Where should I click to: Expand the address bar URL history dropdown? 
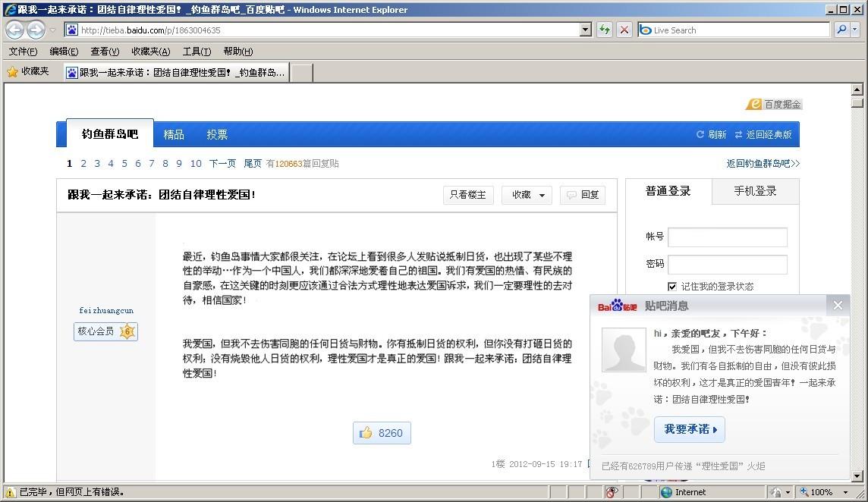coord(585,30)
